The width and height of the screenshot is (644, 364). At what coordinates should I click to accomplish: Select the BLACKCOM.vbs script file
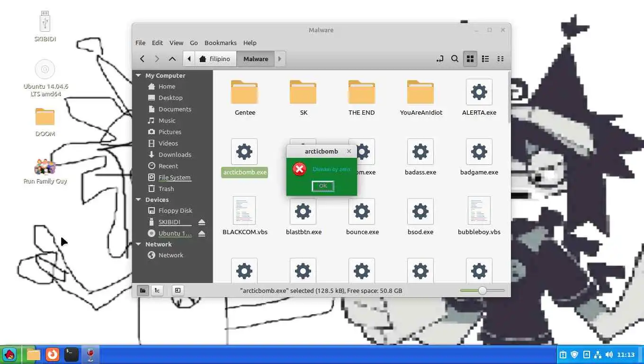245,217
